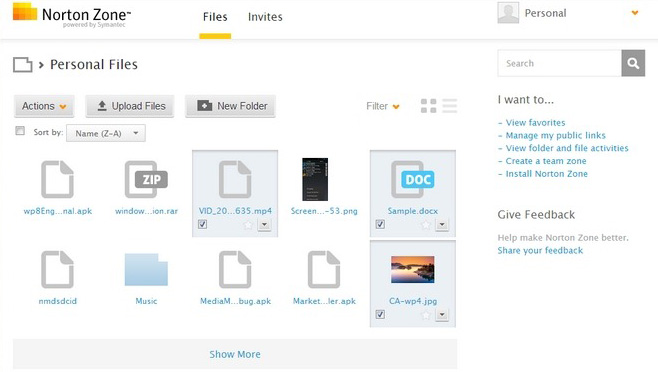Open the Actions dropdown
Image resolution: width=658 pixels, height=372 pixels.
point(44,106)
